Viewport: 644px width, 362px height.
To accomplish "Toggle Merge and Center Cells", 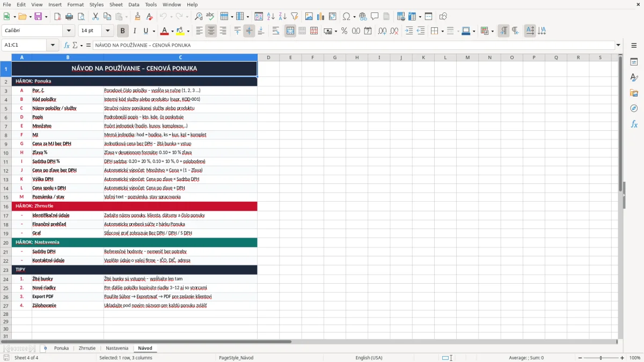I will (290, 31).
